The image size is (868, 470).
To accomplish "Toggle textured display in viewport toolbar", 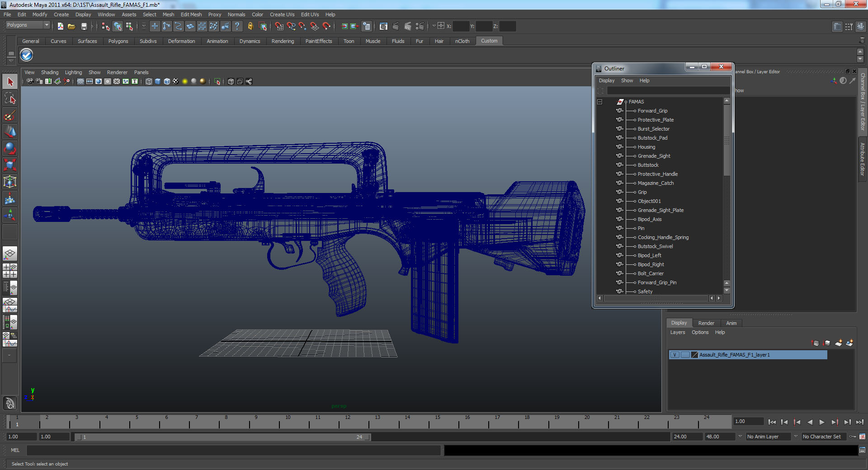I will click(176, 81).
